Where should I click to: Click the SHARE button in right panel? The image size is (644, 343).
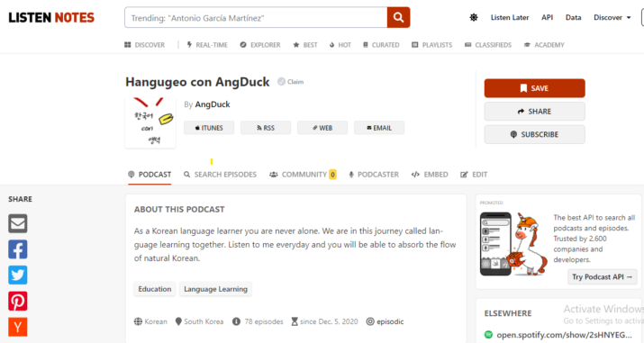(534, 112)
